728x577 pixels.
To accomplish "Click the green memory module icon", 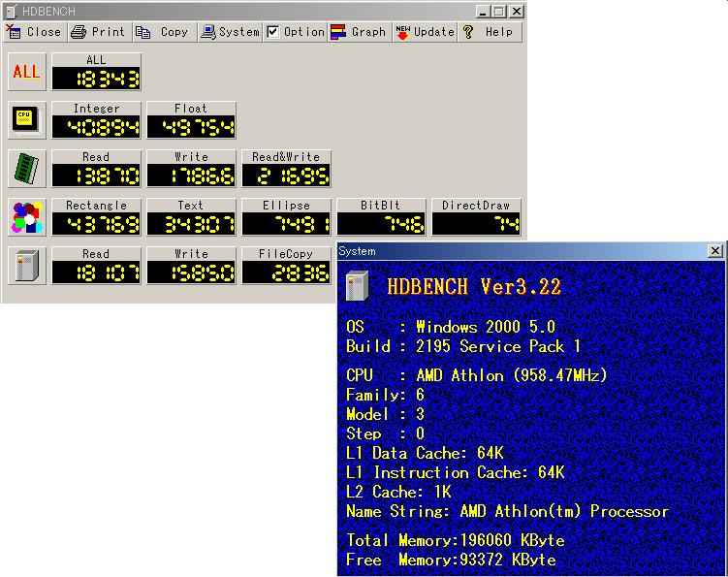I will [27, 168].
